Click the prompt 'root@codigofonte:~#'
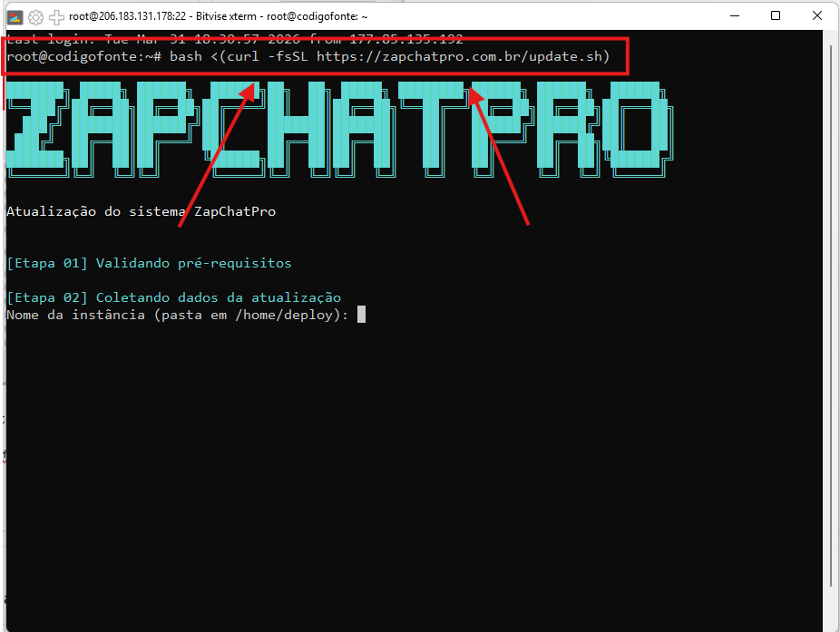Image resolution: width=840 pixels, height=632 pixels. coord(84,56)
